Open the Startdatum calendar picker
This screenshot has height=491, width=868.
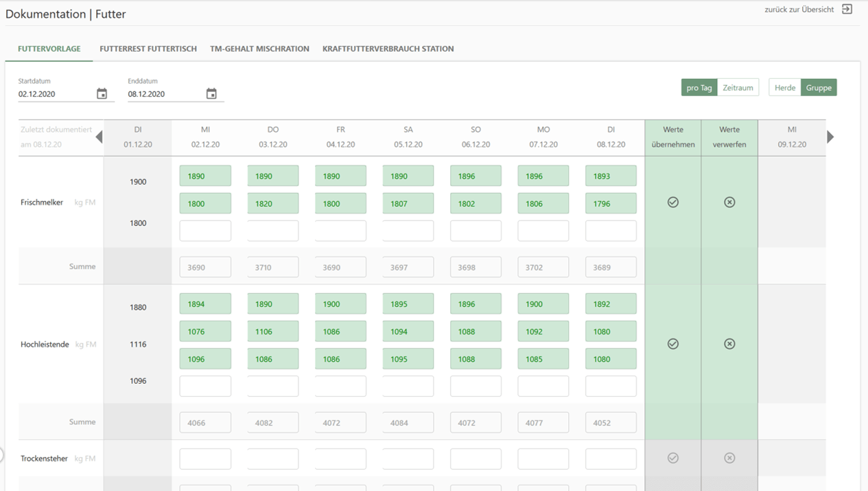coord(102,94)
